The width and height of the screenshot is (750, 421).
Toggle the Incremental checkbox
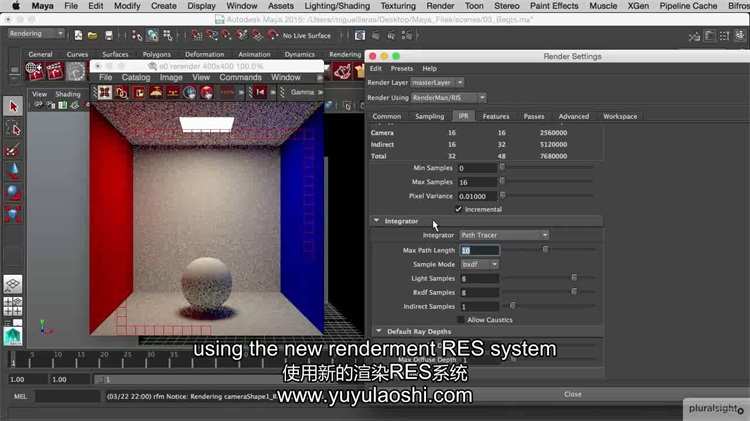click(x=458, y=209)
